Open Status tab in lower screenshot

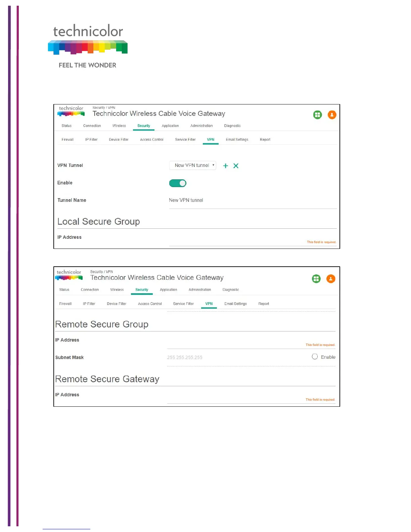pyautogui.click(x=64, y=290)
